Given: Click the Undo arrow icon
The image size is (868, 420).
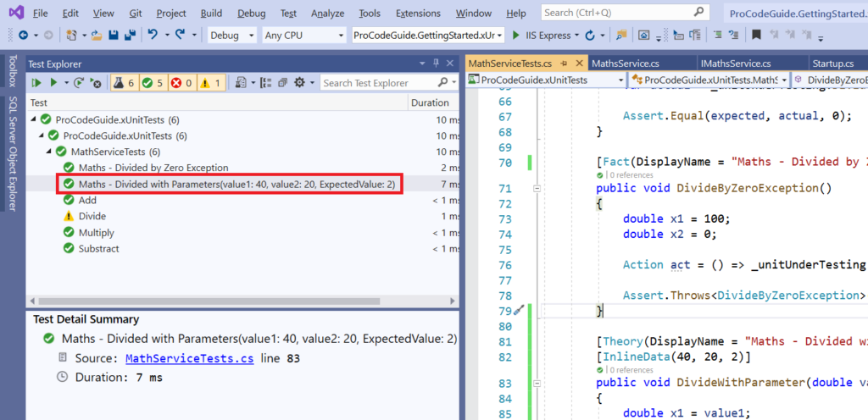Looking at the screenshot, I should (153, 35).
